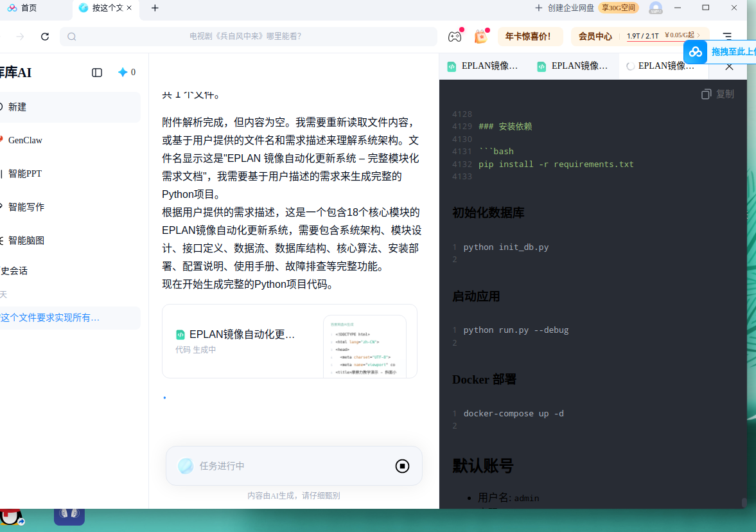Click the ### 安装依赖 code line

[x=505, y=127]
